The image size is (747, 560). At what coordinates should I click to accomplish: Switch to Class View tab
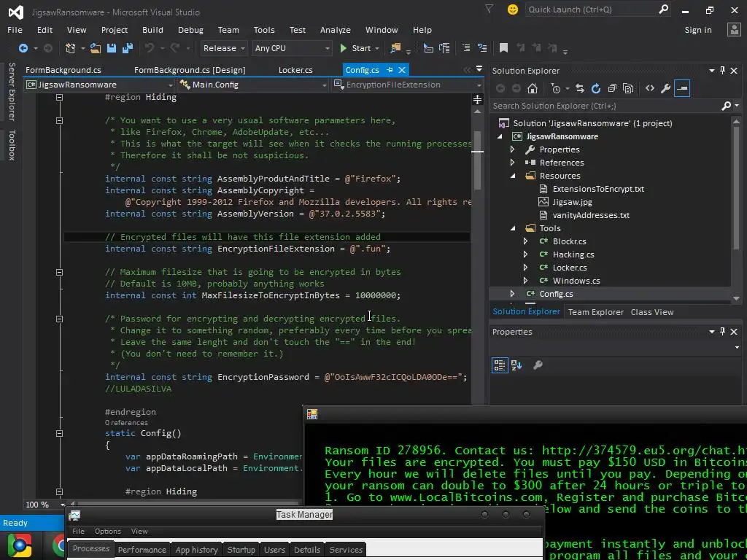[x=651, y=312]
